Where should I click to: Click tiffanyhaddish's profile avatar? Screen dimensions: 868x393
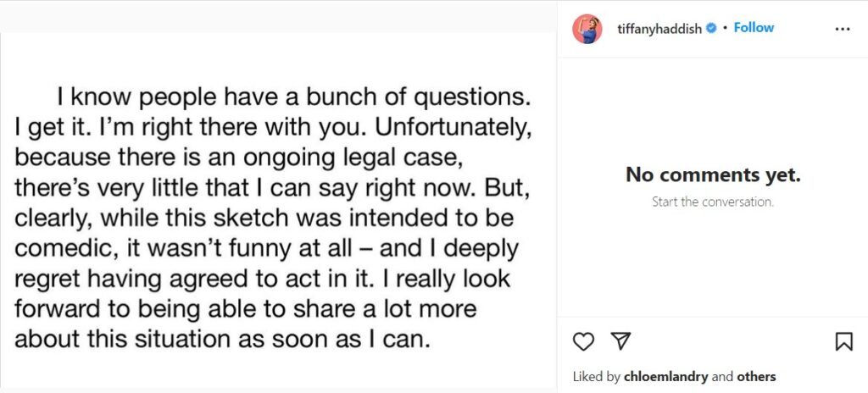(x=587, y=29)
